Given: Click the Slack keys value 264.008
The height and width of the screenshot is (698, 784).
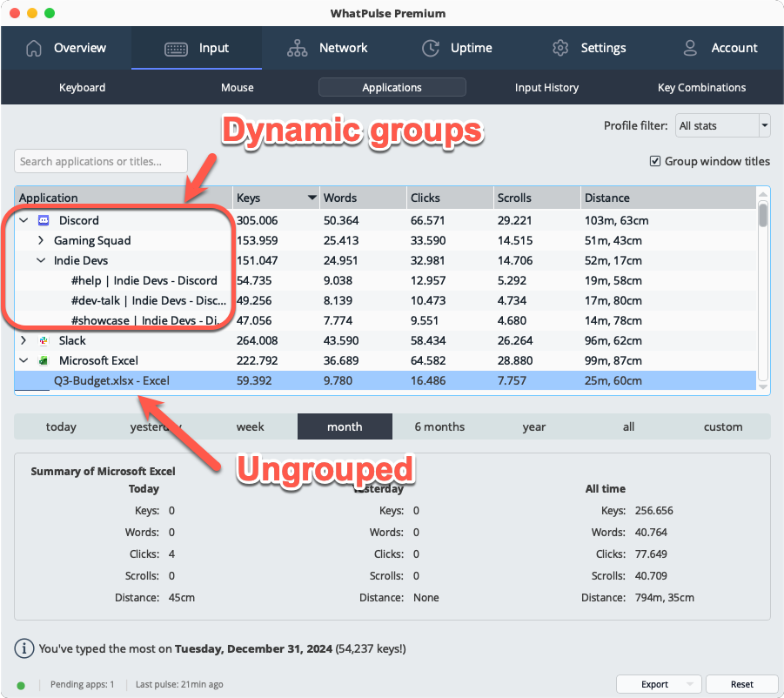Looking at the screenshot, I should click(257, 340).
